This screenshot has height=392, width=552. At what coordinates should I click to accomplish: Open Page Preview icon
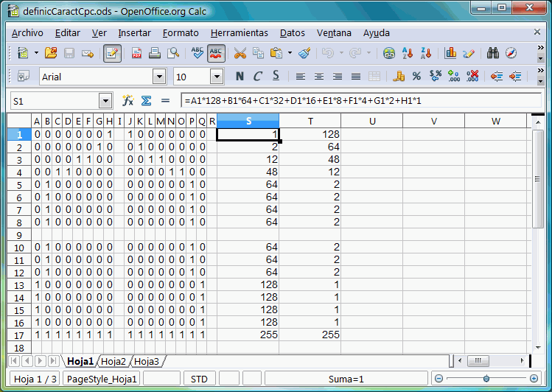pyautogui.click(x=173, y=53)
